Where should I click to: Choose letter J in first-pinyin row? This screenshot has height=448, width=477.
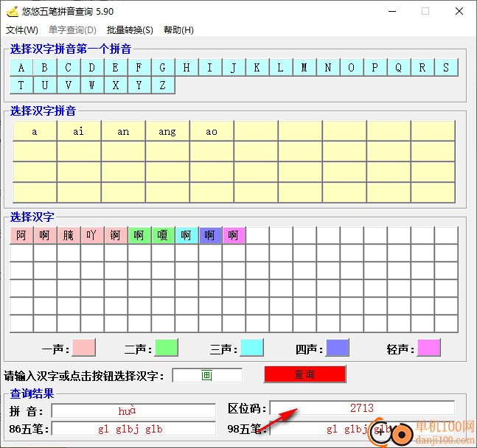[234, 67]
